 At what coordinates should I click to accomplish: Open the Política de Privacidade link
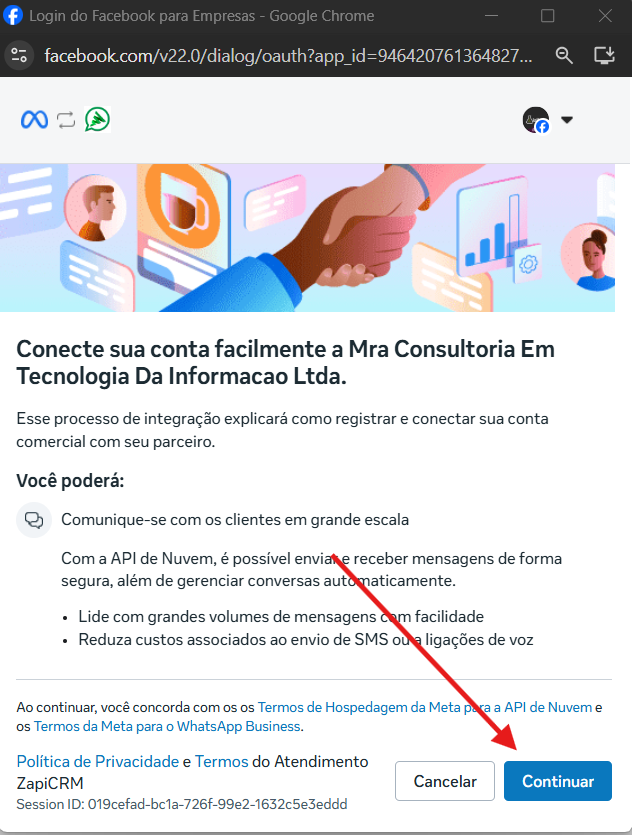point(97,762)
